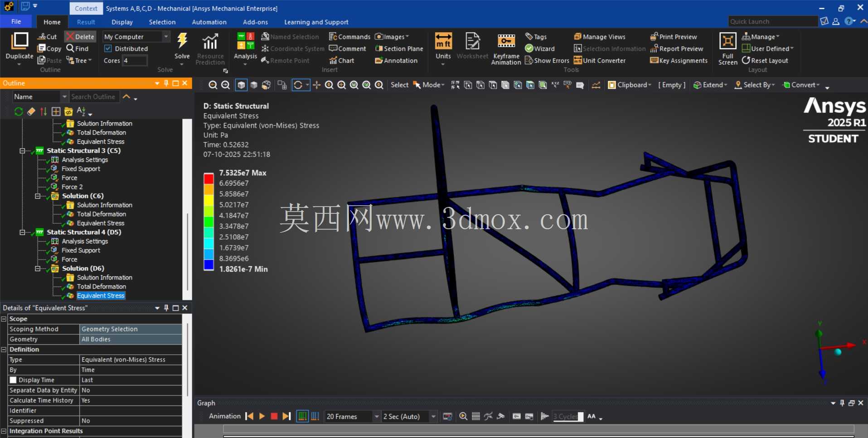Screen dimensions: 868x438
Task: Open Report Preview
Action: [x=676, y=48]
